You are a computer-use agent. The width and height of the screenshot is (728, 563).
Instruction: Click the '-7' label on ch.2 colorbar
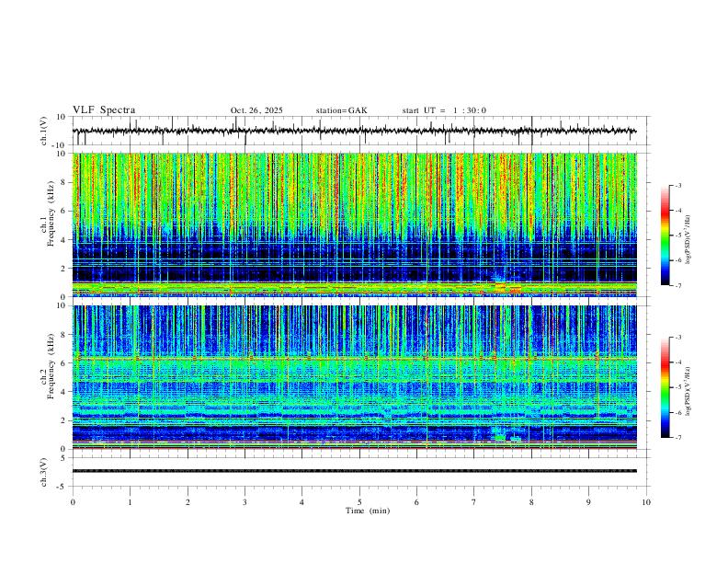(677, 437)
